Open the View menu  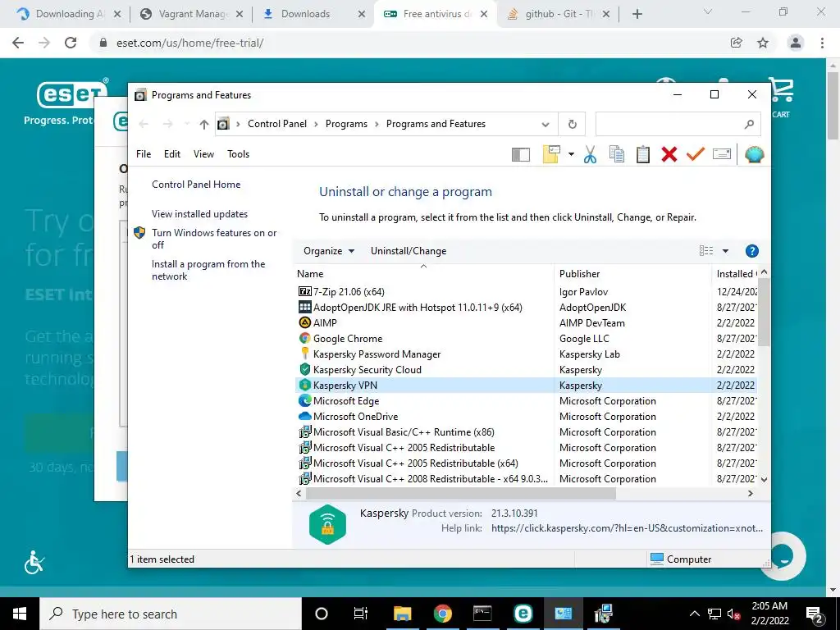pos(203,154)
